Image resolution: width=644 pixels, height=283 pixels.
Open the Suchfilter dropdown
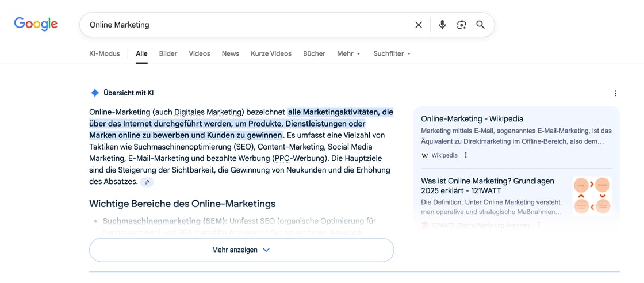pyautogui.click(x=392, y=53)
